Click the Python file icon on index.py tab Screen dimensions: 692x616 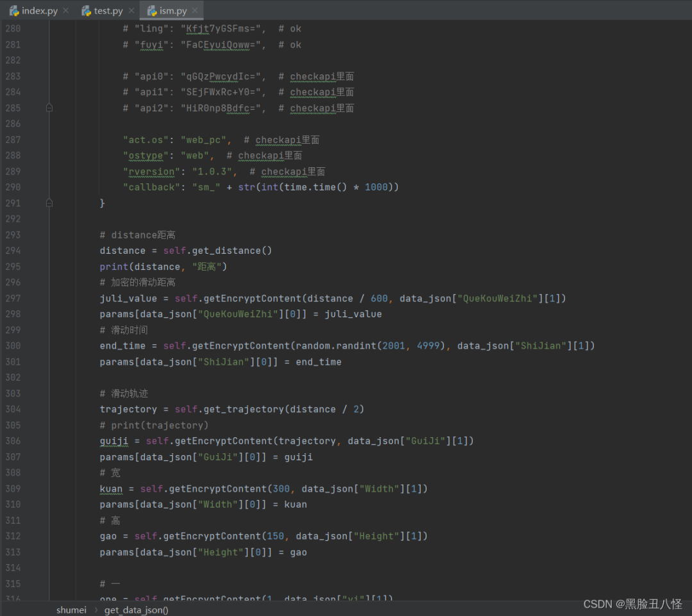pos(14,11)
